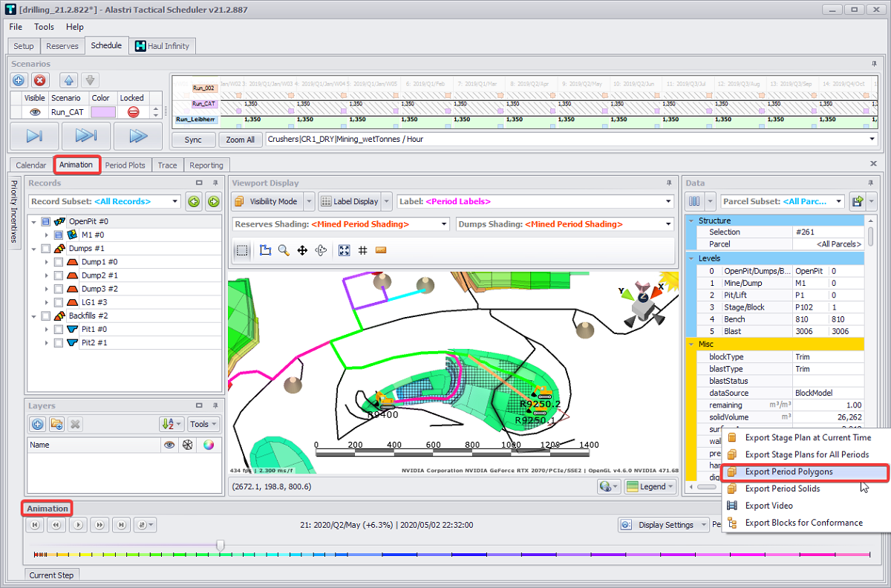Click the ruler measure tool icon
The image size is (891, 588).
[x=381, y=251]
